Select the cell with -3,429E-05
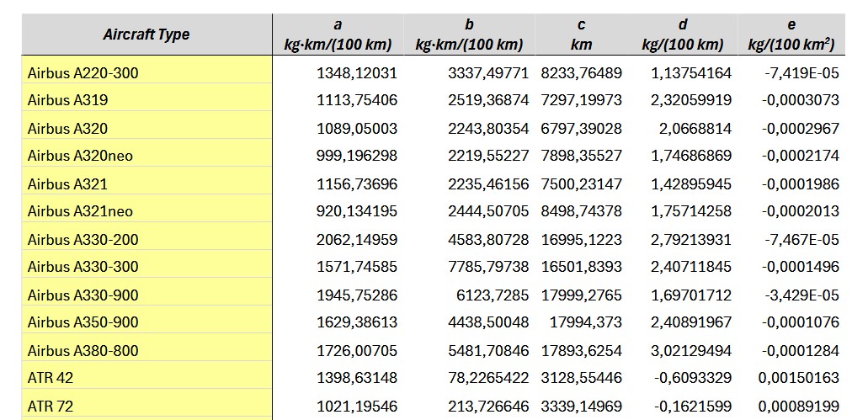 pos(801,295)
